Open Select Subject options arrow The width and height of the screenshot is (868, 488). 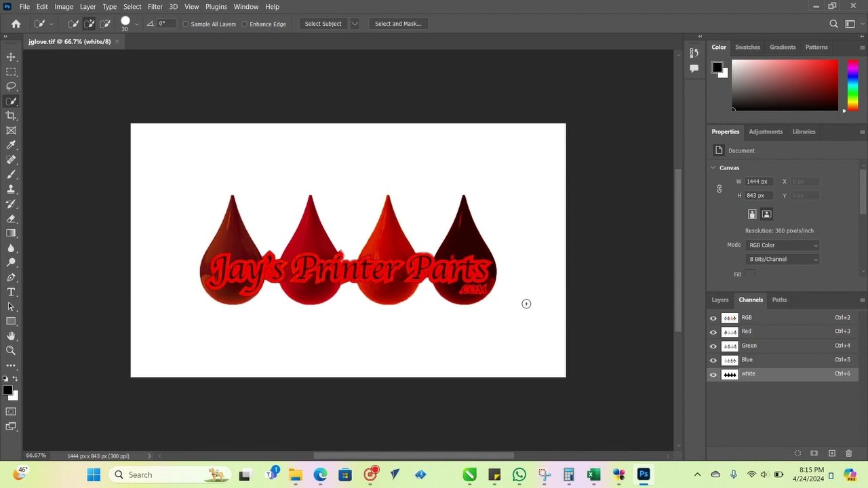click(354, 24)
